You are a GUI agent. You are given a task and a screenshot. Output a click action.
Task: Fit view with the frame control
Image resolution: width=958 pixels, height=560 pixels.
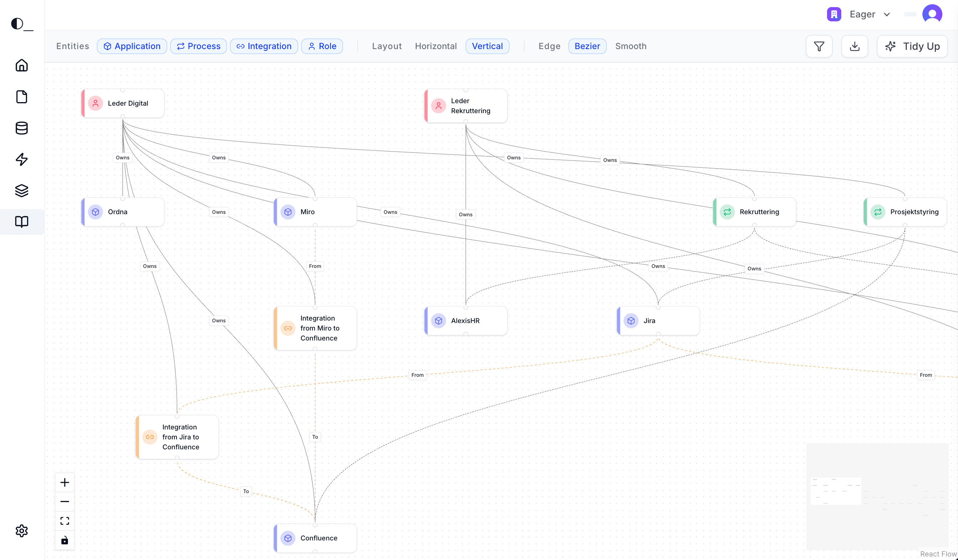click(x=65, y=521)
